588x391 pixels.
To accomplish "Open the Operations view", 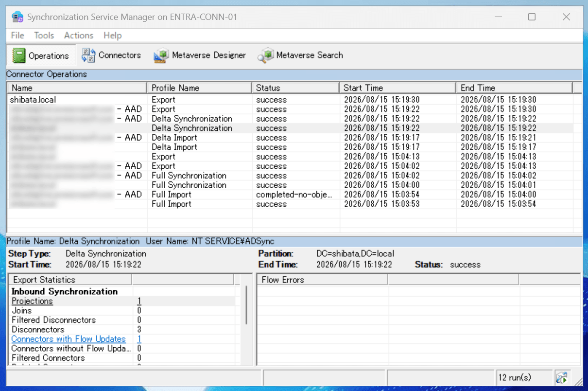I will pos(41,55).
